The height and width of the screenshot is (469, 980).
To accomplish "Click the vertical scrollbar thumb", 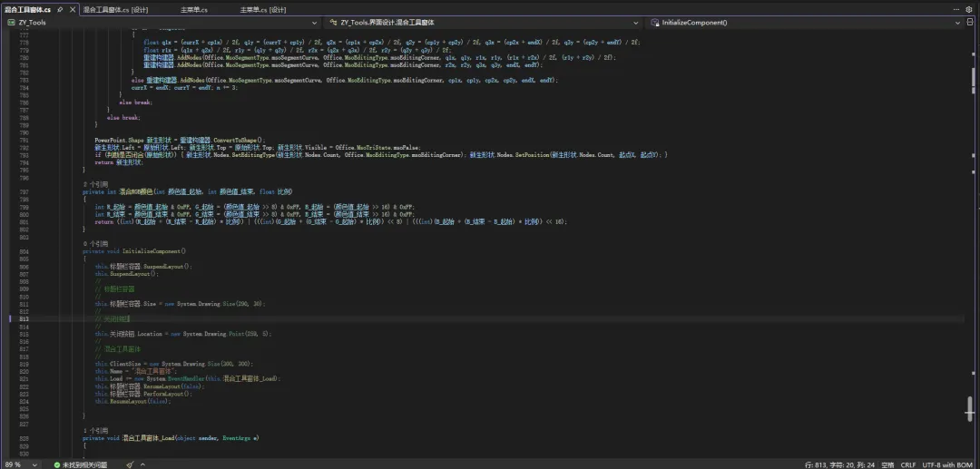I will tap(970, 409).
